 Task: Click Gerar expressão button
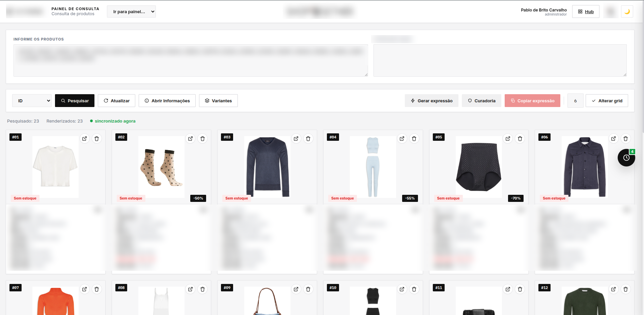click(431, 101)
